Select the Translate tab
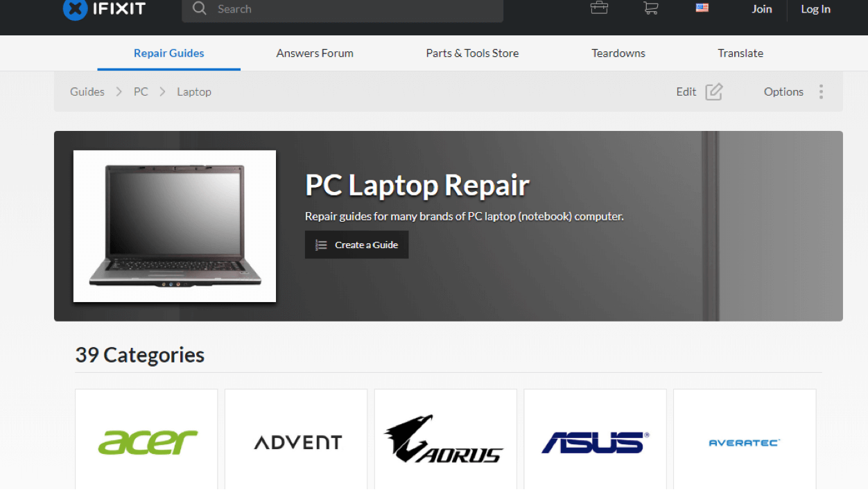868x492 pixels. 740,53
